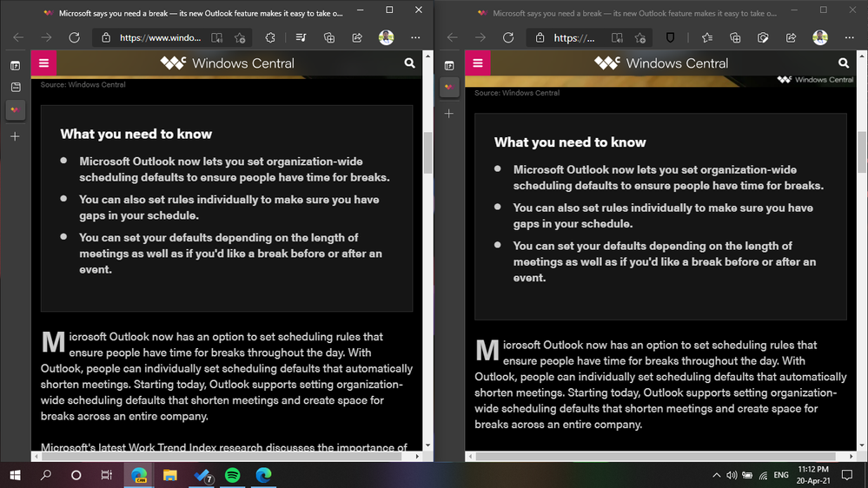Open the Windows Start menu
The width and height of the screenshot is (868, 488).
(15, 475)
